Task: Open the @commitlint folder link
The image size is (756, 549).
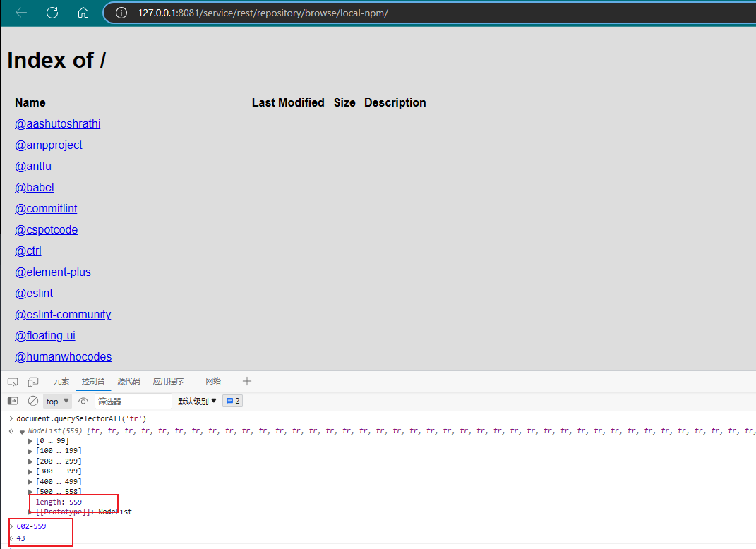Action: tap(46, 209)
